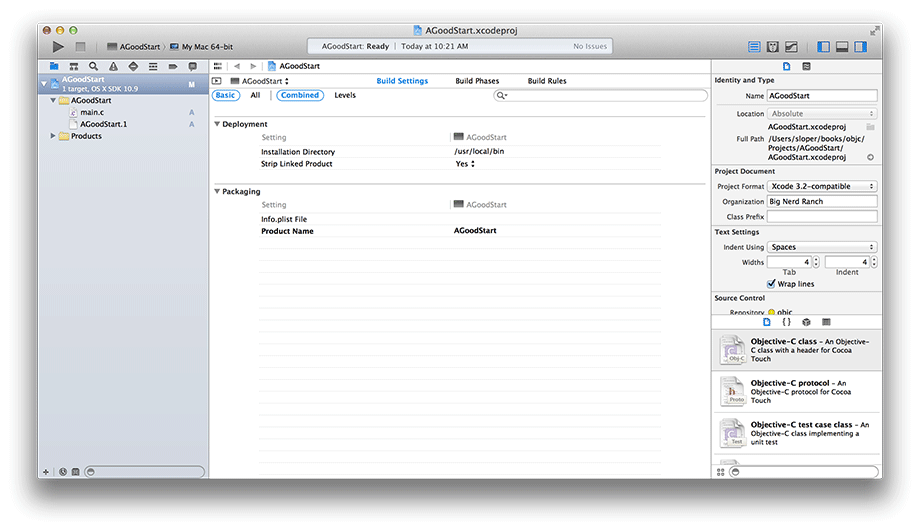Select the Combined view filter
920x531 pixels.
300,95
